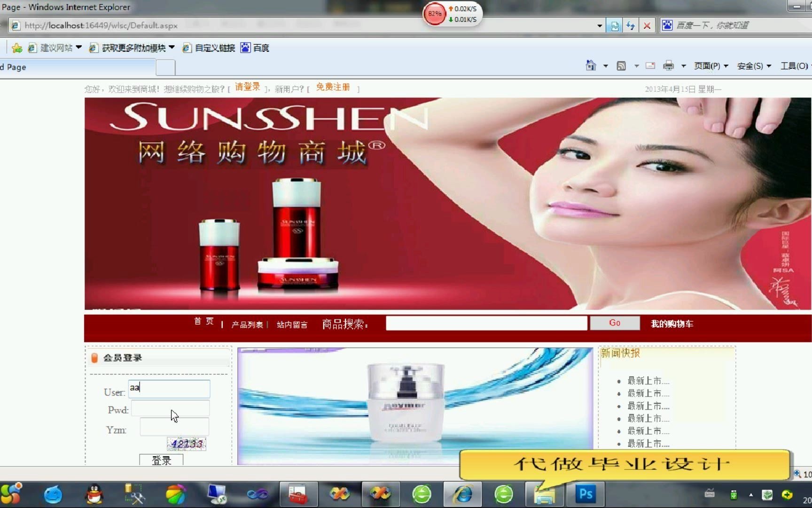Click the cosmetic jar promo banner

coord(415,406)
